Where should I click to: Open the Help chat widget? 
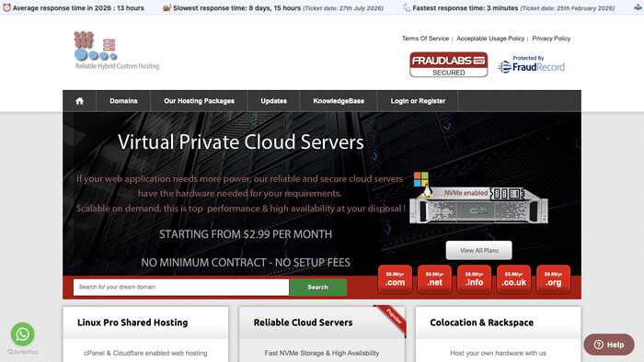[609, 345]
